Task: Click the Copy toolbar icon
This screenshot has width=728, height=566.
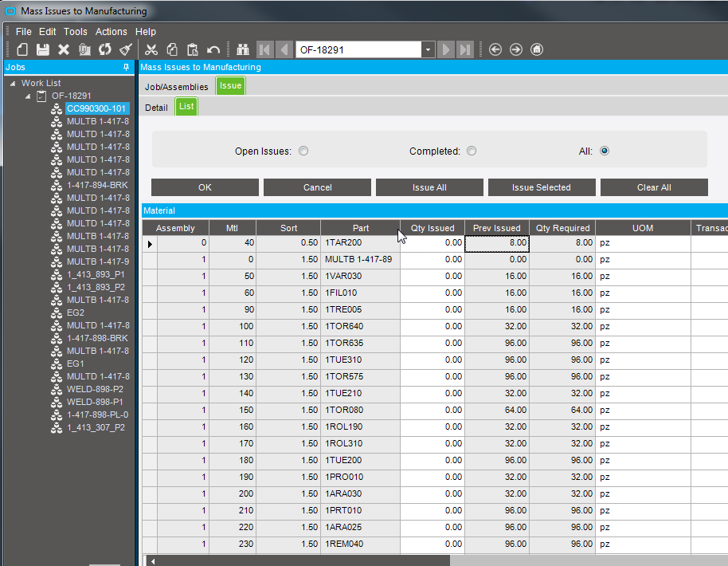Action: click(172, 49)
